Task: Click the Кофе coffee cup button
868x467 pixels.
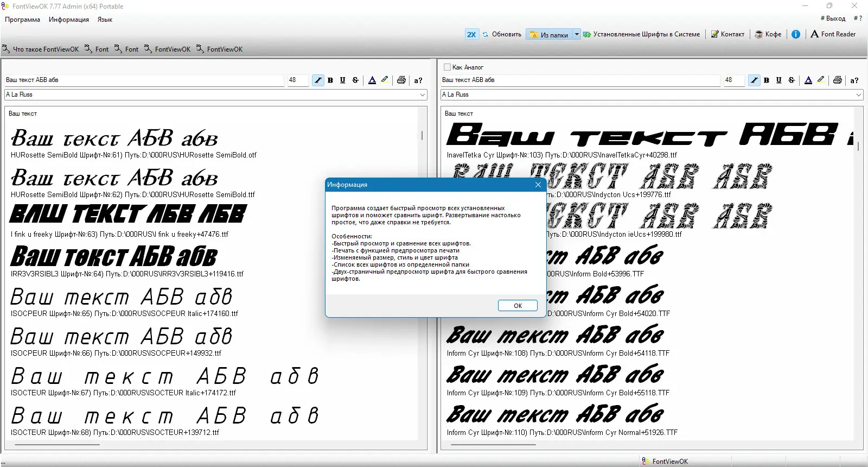Action: click(x=768, y=34)
